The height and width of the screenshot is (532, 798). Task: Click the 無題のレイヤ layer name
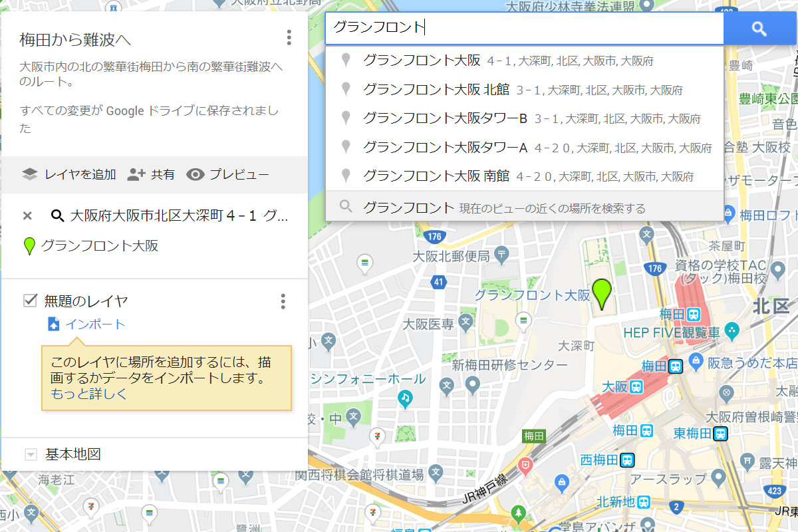(86, 301)
